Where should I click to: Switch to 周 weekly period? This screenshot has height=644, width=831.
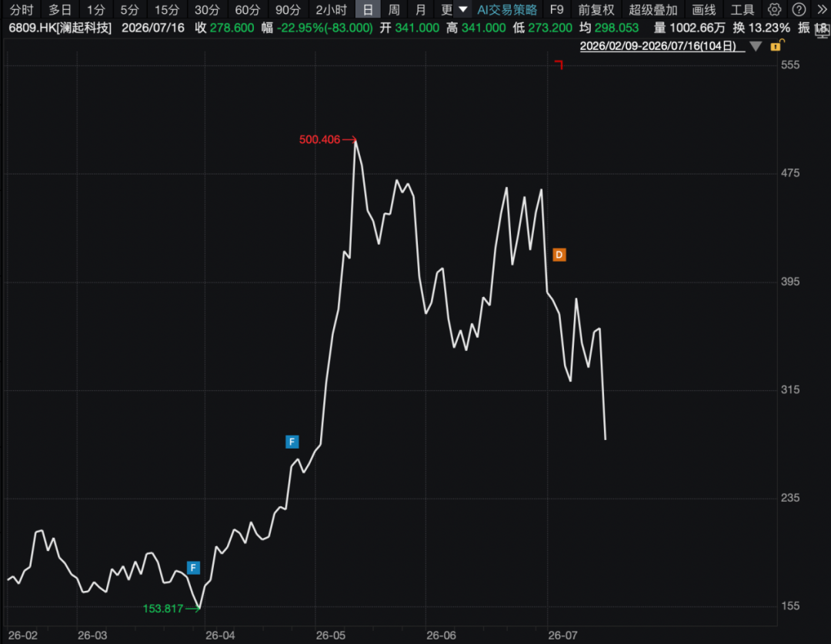tap(394, 9)
